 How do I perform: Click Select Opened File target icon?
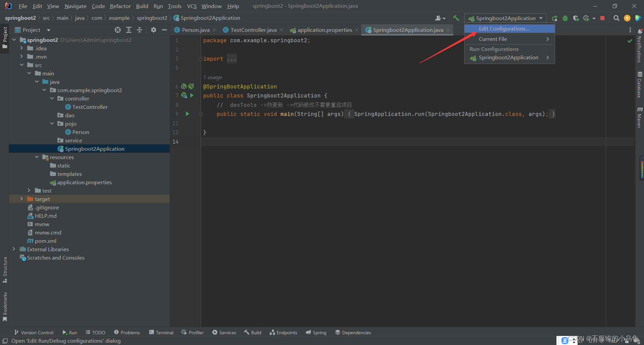[118, 30]
